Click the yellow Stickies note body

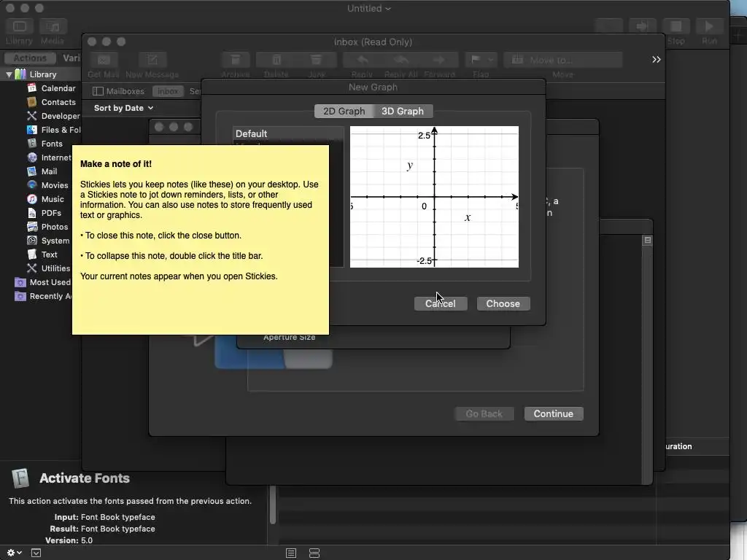pyautogui.click(x=201, y=239)
